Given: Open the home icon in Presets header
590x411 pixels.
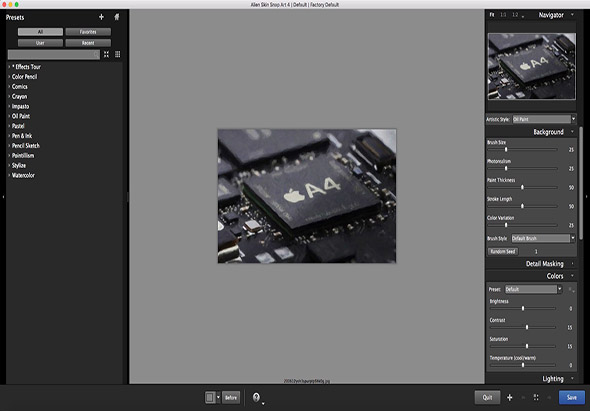Looking at the screenshot, I should 117,17.
